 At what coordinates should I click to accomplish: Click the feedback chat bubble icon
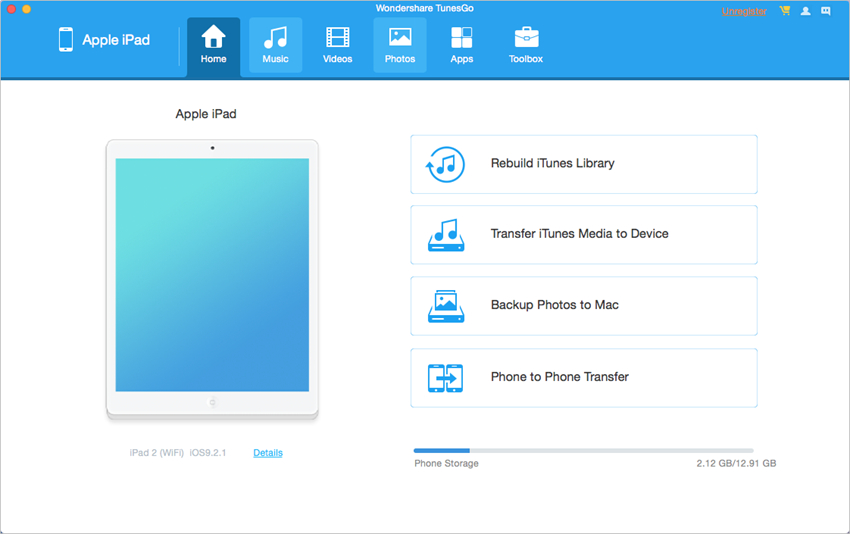click(826, 11)
